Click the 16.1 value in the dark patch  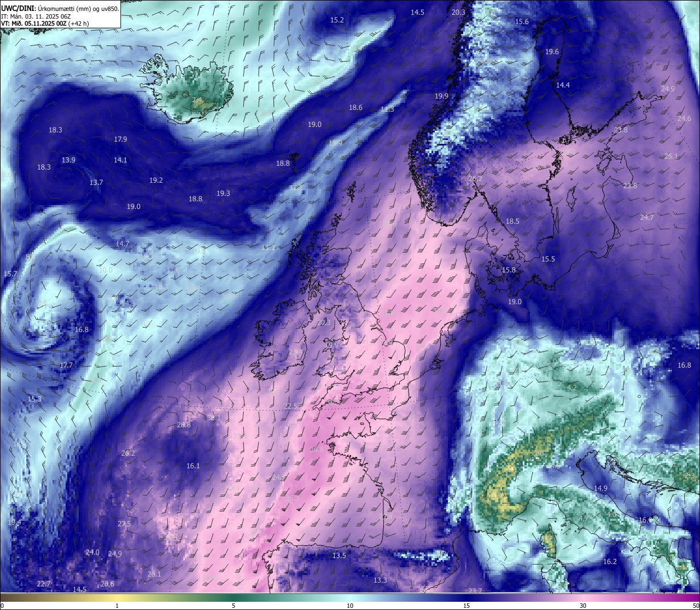(x=193, y=466)
